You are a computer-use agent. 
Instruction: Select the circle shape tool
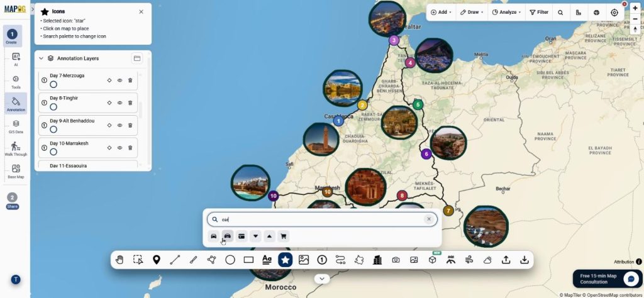coord(230,260)
